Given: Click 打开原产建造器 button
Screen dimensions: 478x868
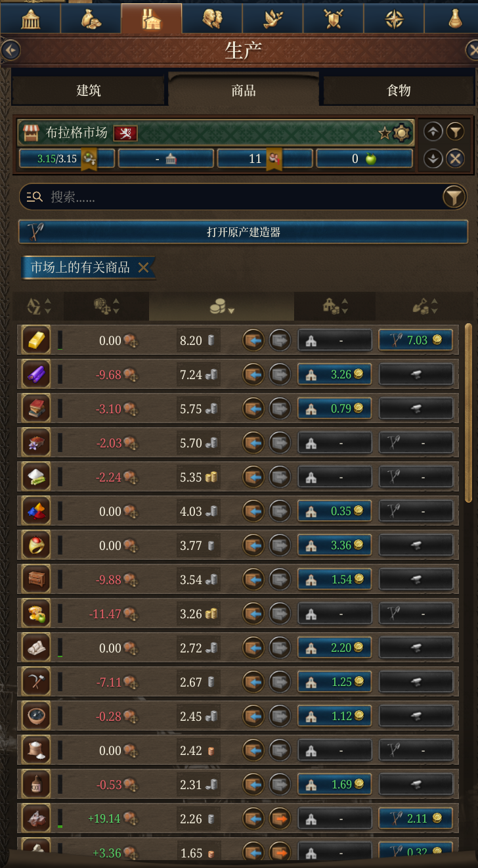Looking at the screenshot, I should click(x=243, y=232).
